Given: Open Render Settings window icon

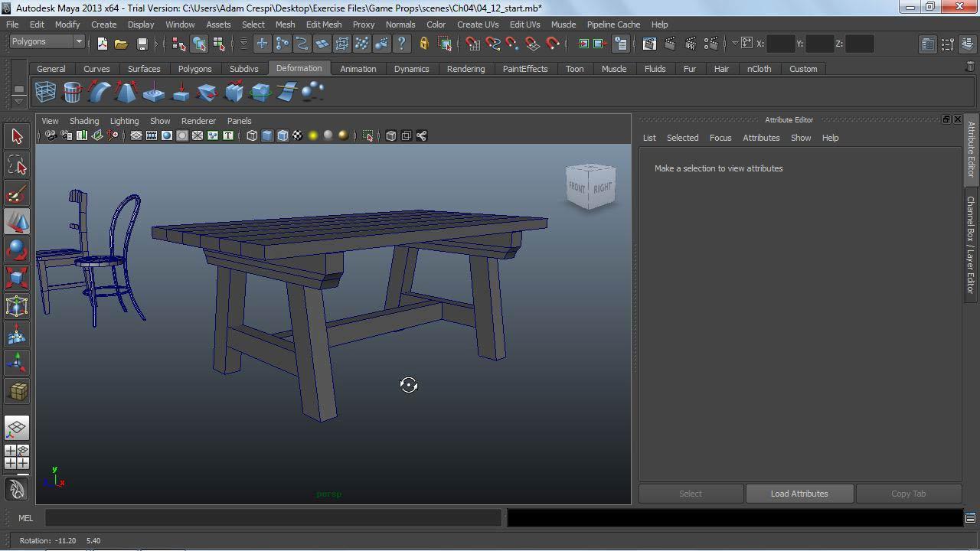Looking at the screenshot, I should (711, 44).
